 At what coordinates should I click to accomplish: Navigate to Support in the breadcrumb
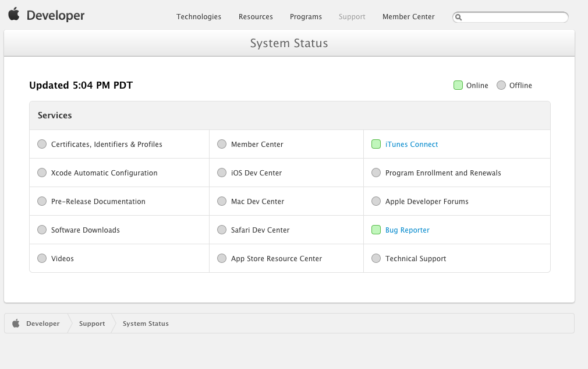click(92, 324)
